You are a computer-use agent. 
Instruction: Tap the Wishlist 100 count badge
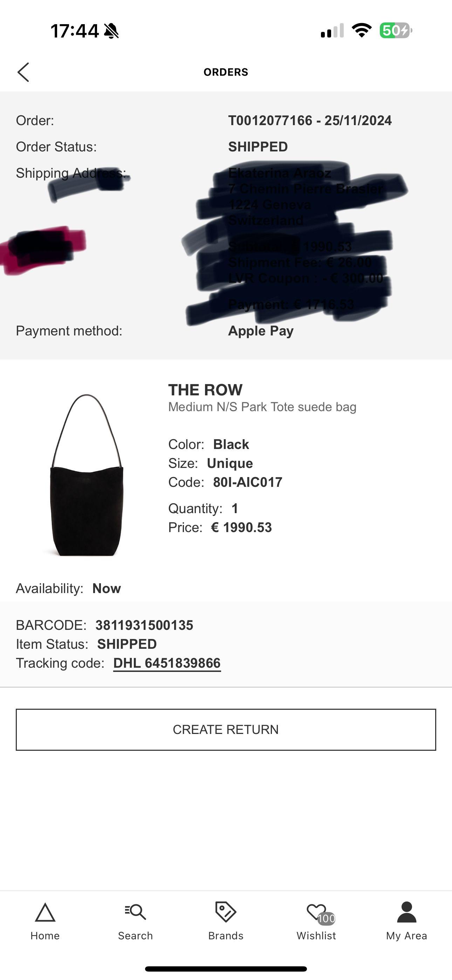(327, 918)
